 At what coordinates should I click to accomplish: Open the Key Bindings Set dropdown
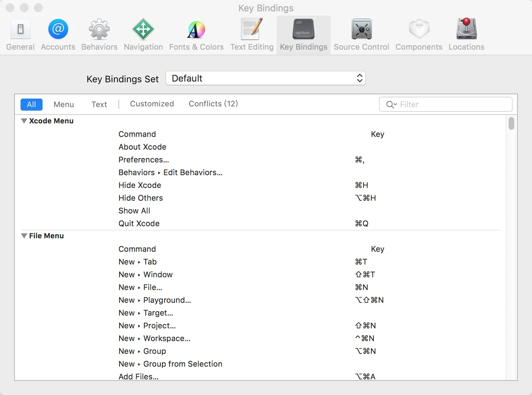coord(266,78)
